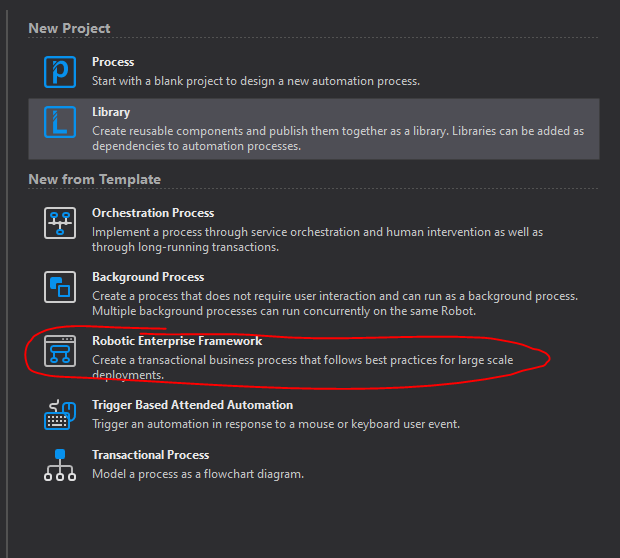This screenshot has width=620, height=558.
Task: Select the Orchestration Process template icon
Action: pyautogui.click(x=60, y=223)
